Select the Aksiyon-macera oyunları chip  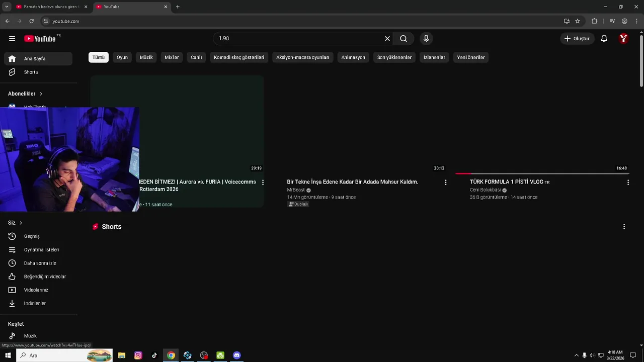[303, 57]
